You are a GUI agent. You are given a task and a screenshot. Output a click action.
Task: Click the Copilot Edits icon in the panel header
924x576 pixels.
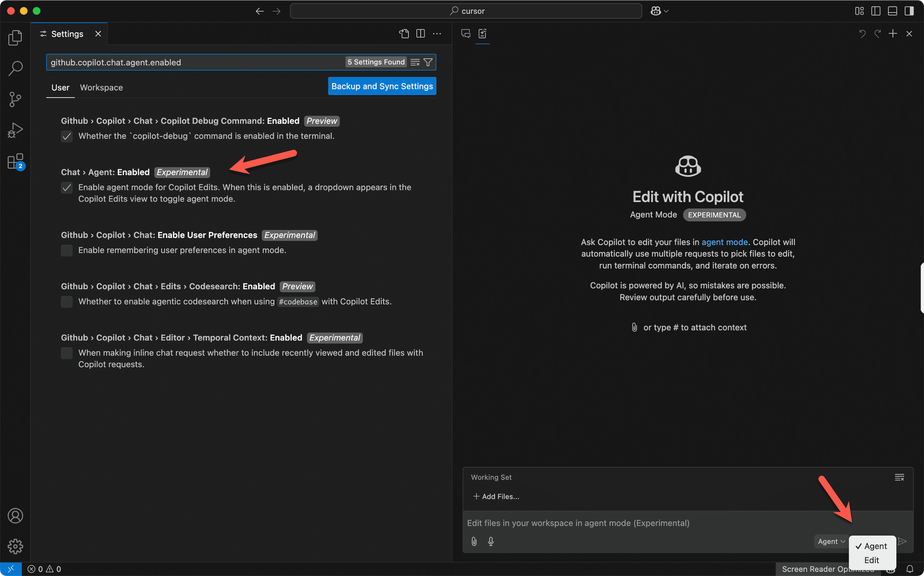click(x=482, y=34)
